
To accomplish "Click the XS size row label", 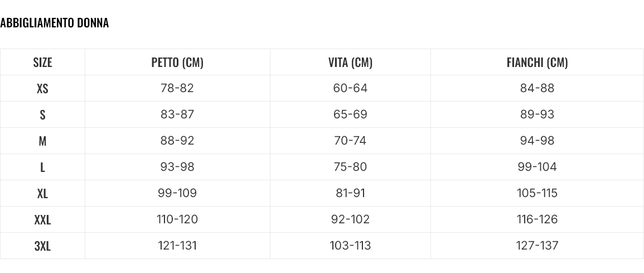I will coord(42,88).
